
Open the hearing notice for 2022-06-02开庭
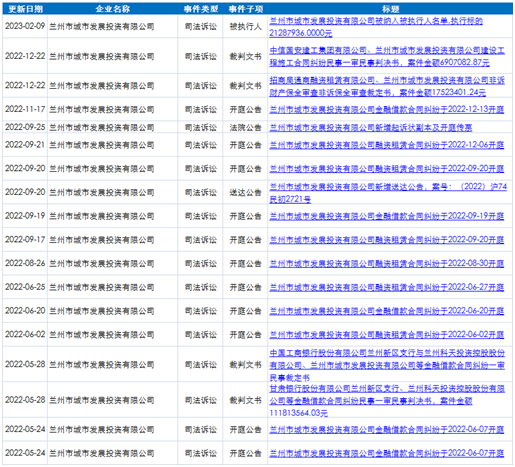tap(387, 334)
